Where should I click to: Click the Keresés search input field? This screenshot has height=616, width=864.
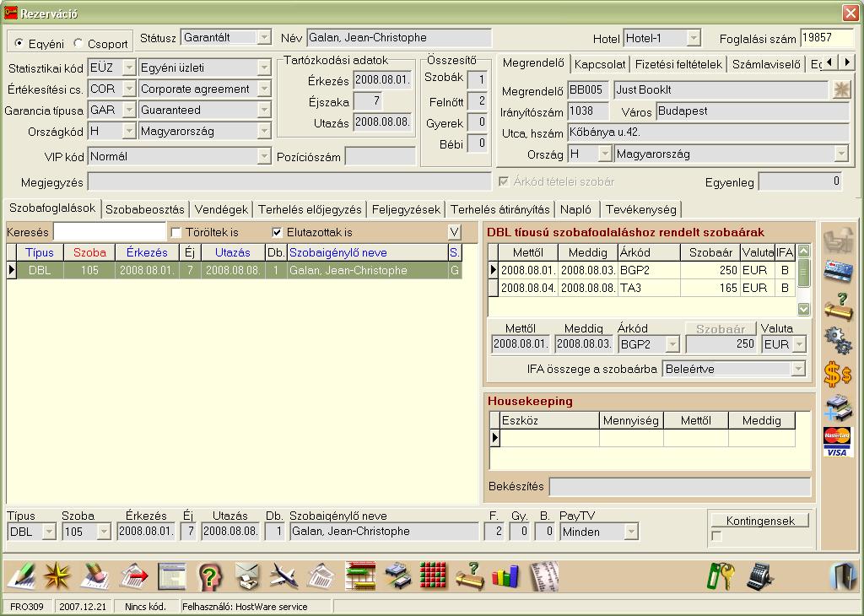[111, 233]
